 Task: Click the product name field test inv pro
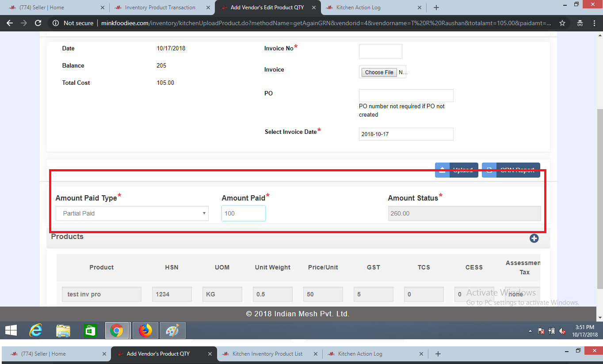pyautogui.click(x=102, y=294)
